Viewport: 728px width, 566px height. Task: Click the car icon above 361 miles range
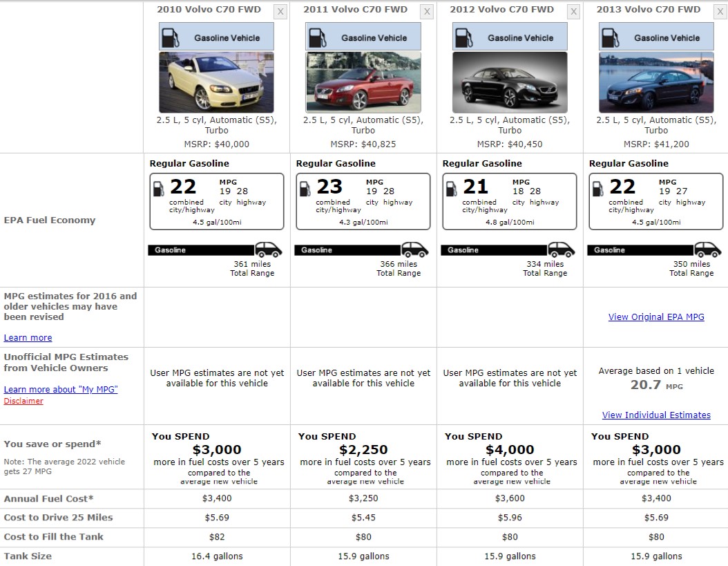[269, 249]
